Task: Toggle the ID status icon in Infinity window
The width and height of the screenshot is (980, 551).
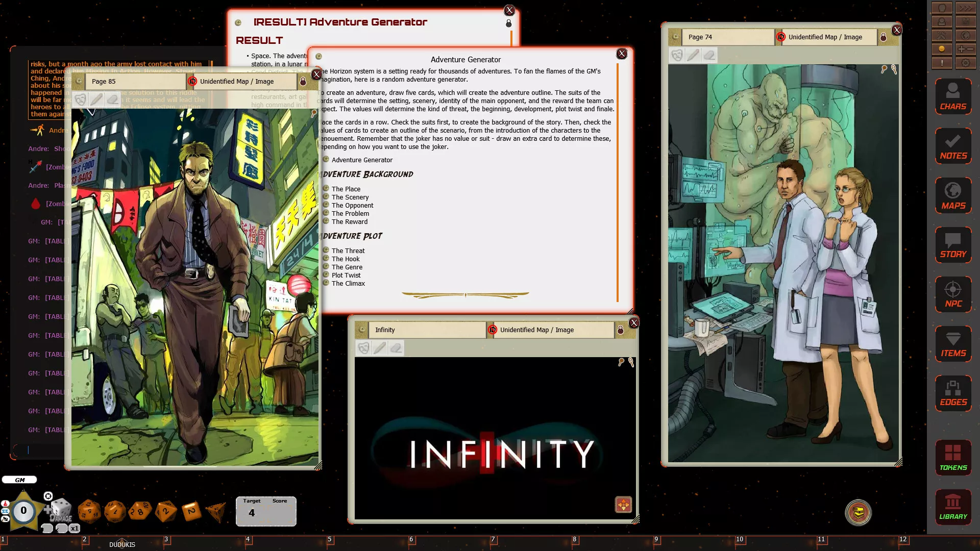Action: point(493,330)
